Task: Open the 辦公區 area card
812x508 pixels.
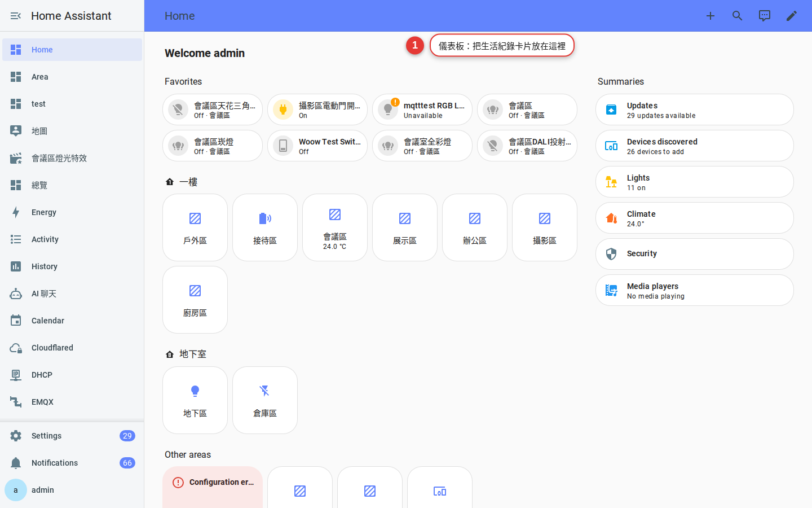Action: pos(475,227)
